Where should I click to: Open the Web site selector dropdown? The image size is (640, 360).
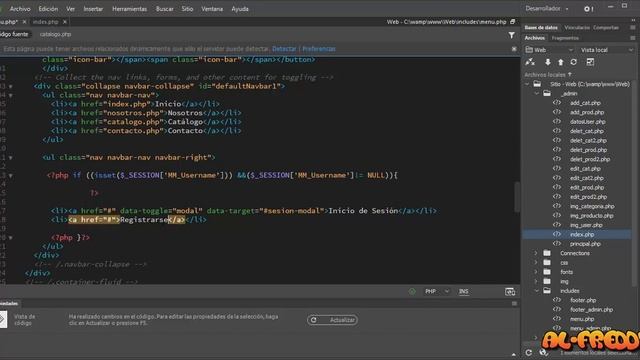pos(549,50)
